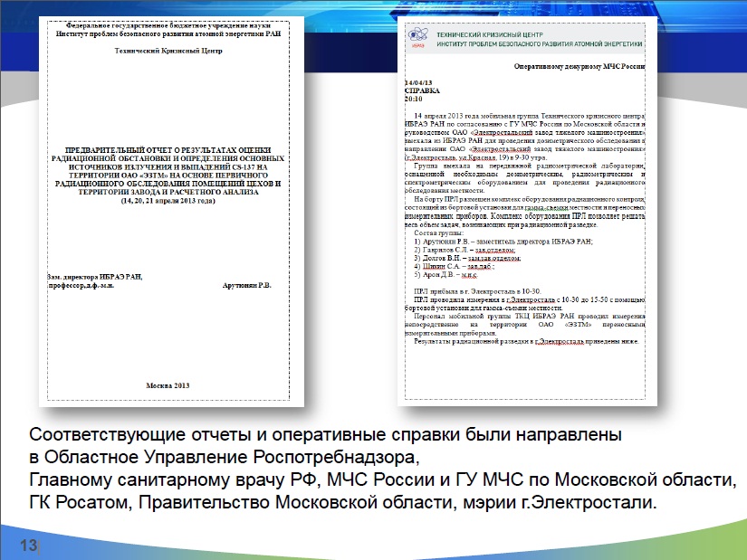Click list item '3) Долгов В.Н.'
The image size is (747, 560).
click(467, 258)
